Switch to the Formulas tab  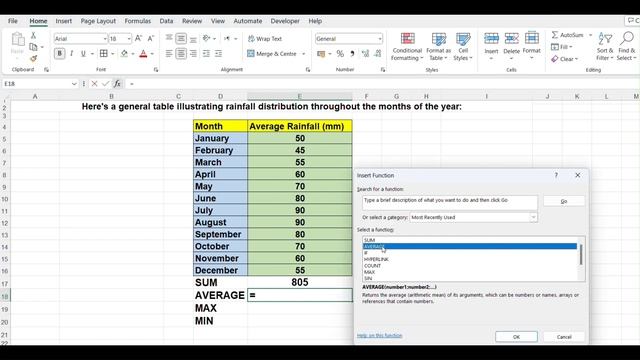(138, 21)
